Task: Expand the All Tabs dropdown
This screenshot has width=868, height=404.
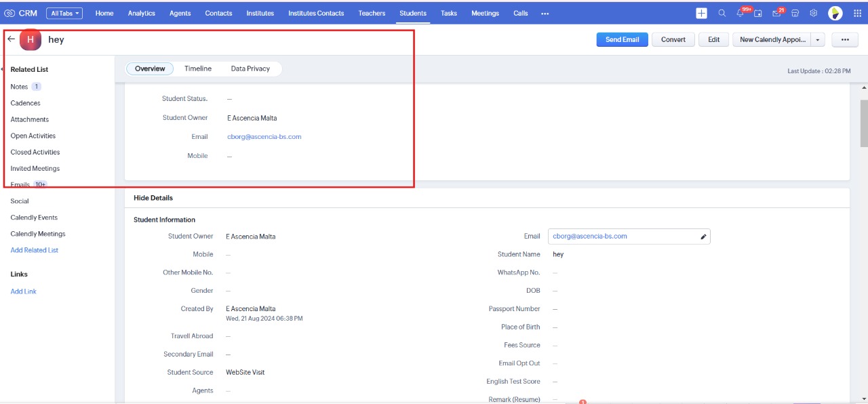Action: 64,13
